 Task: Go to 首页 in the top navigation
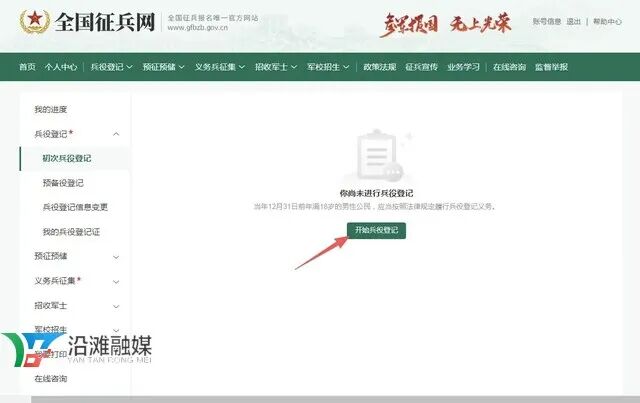tap(27, 67)
